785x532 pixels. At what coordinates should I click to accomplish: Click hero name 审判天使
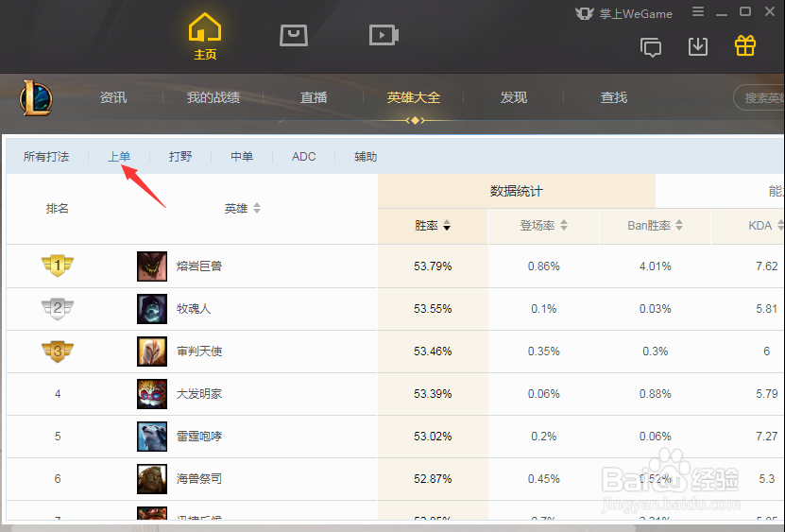[199, 352]
